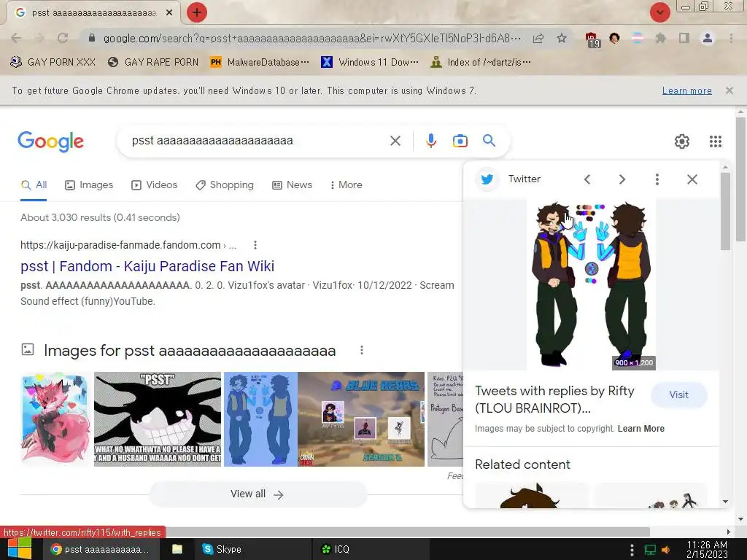Click the volume tray icon

pyautogui.click(x=665, y=550)
